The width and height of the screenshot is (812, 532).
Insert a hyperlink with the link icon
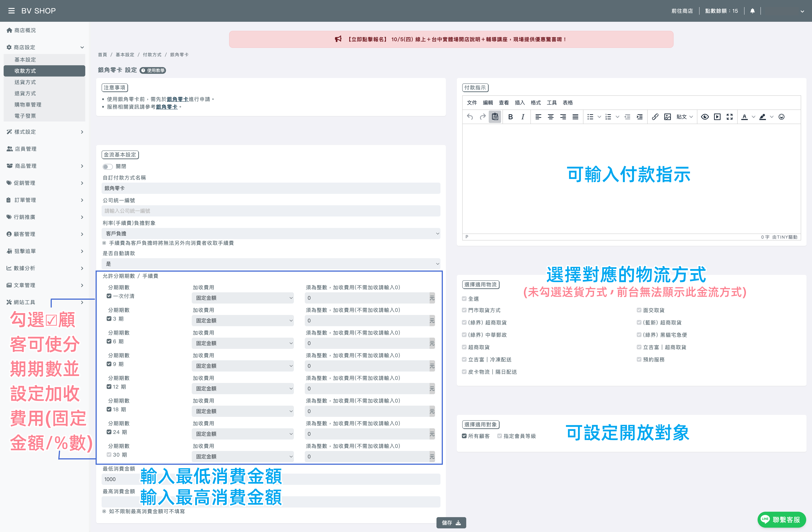click(x=655, y=117)
